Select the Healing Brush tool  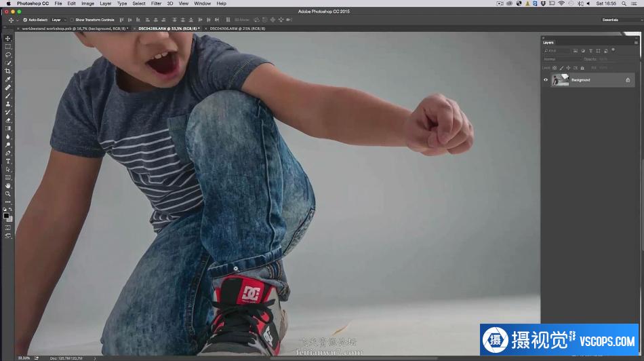point(8,88)
